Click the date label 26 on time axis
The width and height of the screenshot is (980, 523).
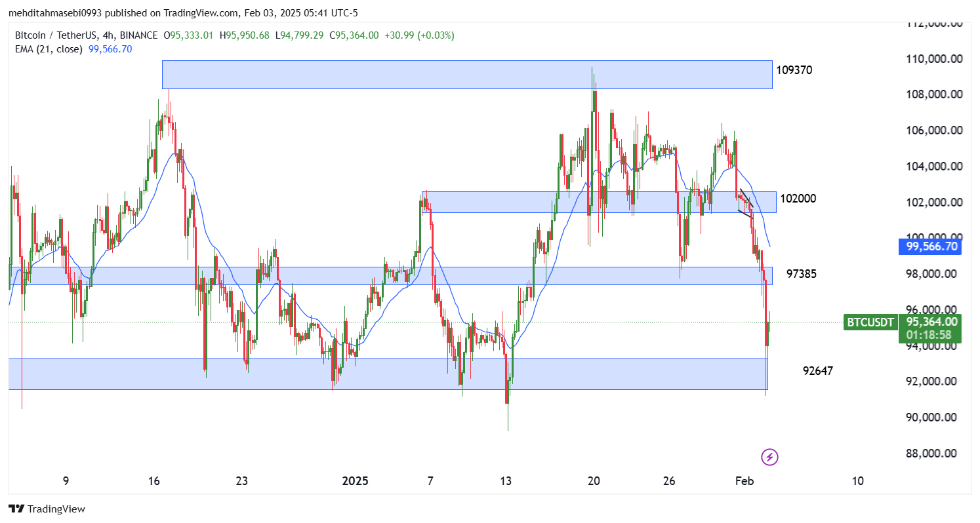click(x=669, y=481)
